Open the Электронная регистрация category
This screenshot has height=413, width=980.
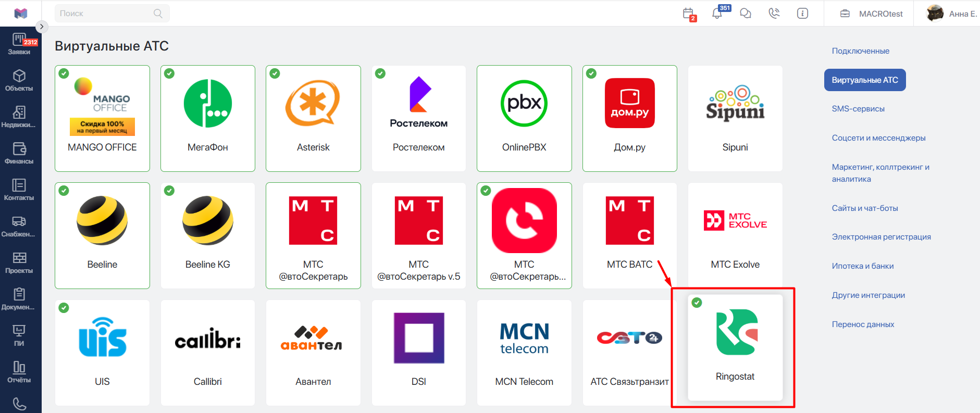882,237
